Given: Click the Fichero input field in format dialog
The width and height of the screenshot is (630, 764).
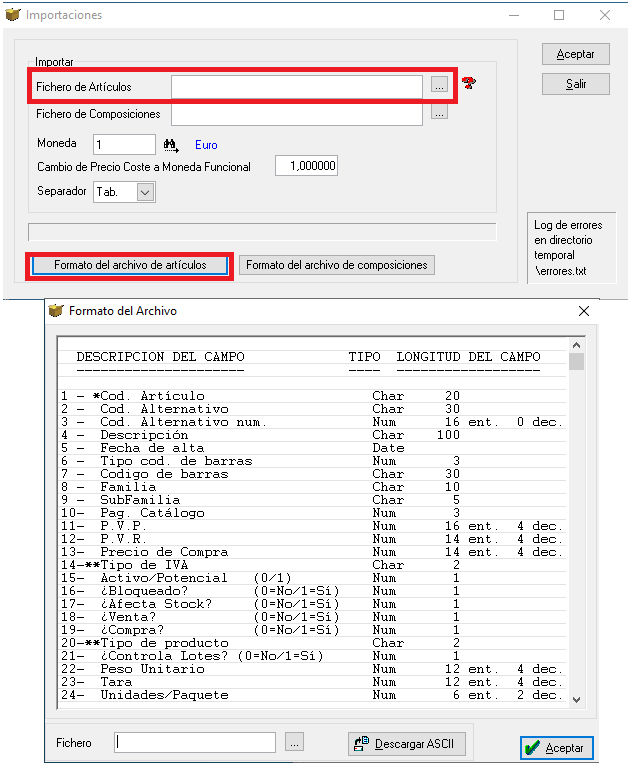Looking at the screenshot, I should click(x=195, y=743).
